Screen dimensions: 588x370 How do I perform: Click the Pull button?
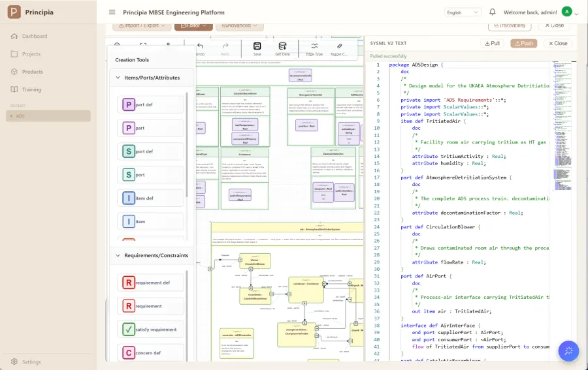(492, 44)
